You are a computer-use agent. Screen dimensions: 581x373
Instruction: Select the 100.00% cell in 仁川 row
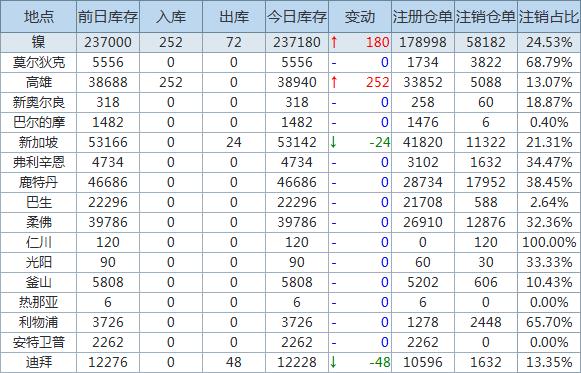click(x=549, y=242)
